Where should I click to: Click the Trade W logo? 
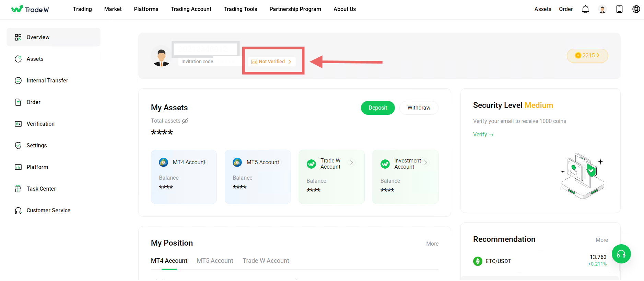pos(30,9)
